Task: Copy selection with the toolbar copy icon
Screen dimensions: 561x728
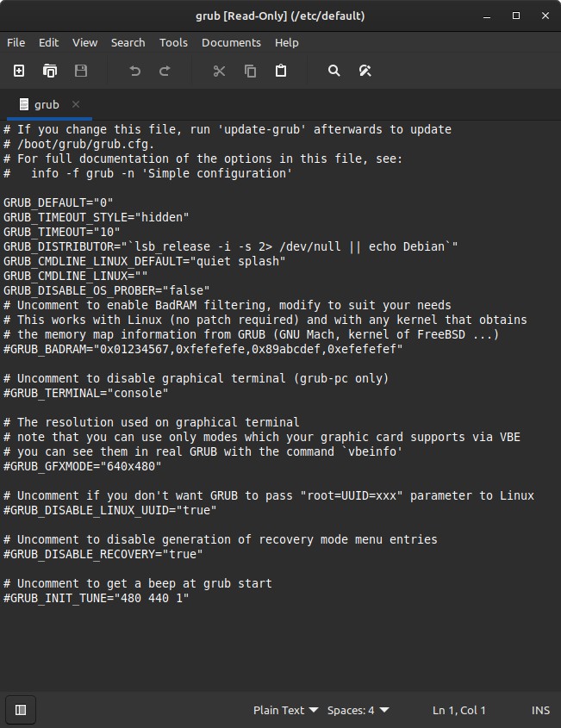Action: click(250, 71)
